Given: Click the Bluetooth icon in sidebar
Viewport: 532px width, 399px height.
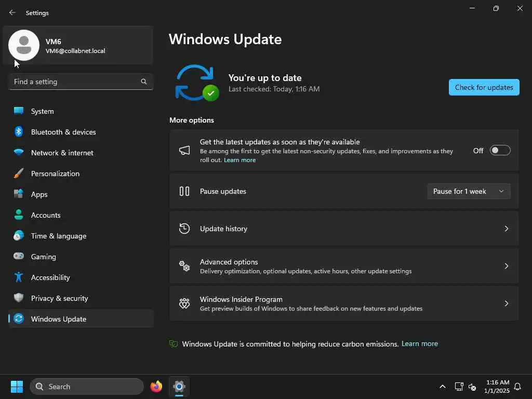Looking at the screenshot, I should (19, 131).
